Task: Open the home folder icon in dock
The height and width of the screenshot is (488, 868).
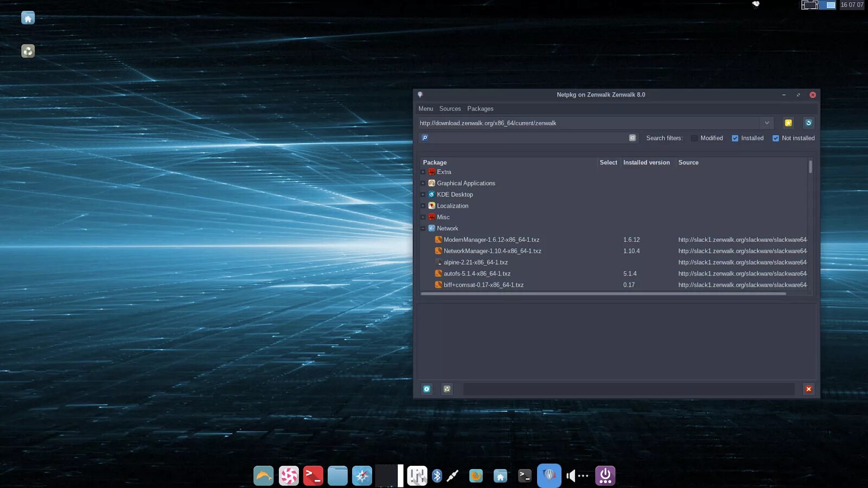Action: (500, 476)
